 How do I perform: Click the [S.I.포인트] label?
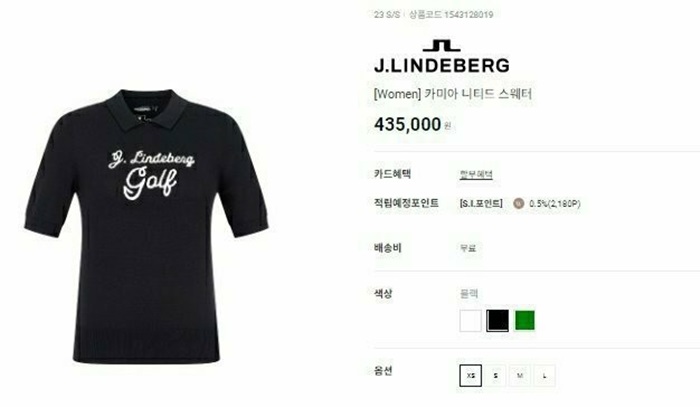coord(481,204)
